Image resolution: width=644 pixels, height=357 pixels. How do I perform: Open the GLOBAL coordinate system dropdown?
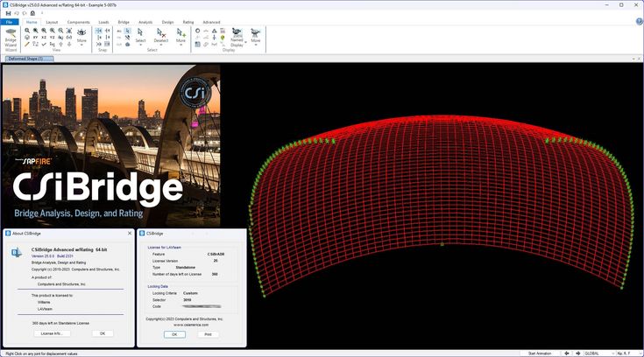(599, 353)
